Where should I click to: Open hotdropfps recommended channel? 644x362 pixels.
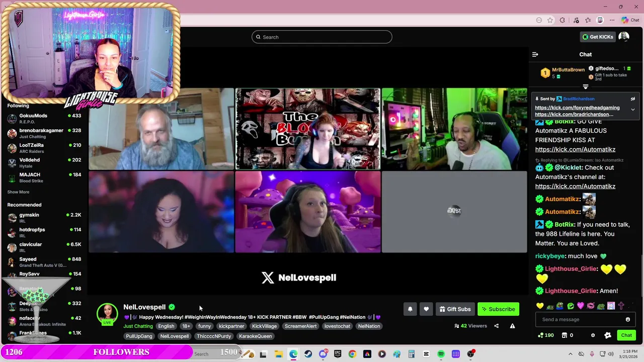coord(44,232)
